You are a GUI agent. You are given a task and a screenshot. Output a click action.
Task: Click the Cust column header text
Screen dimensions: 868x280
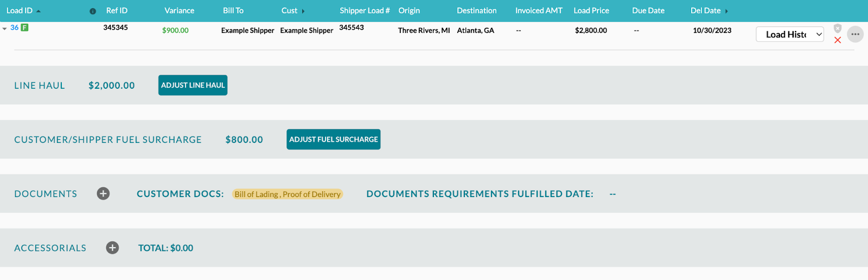pyautogui.click(x=289, y=10)
